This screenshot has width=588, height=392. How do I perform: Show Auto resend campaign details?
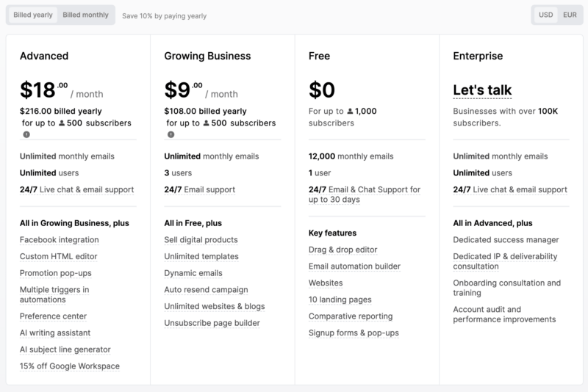[206, 290]
